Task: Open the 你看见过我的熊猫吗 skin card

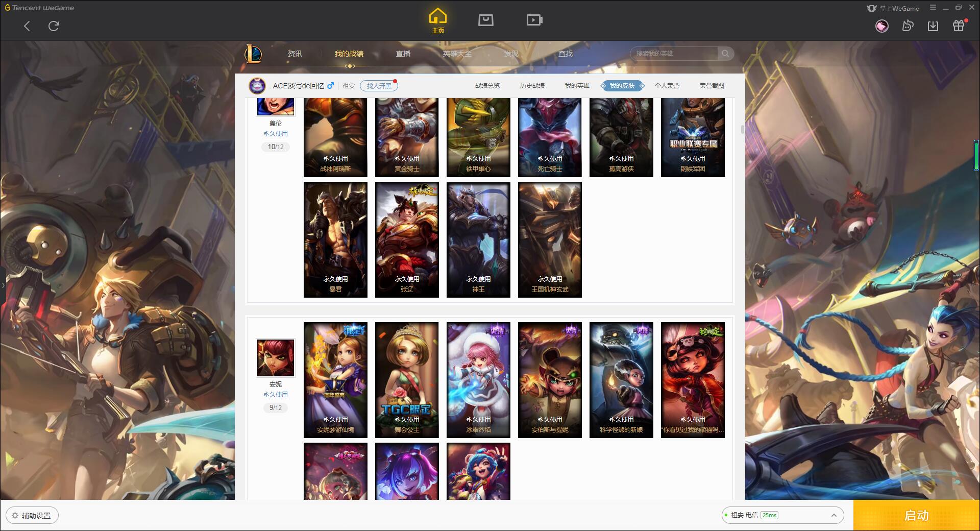Action: click(693, 380)
